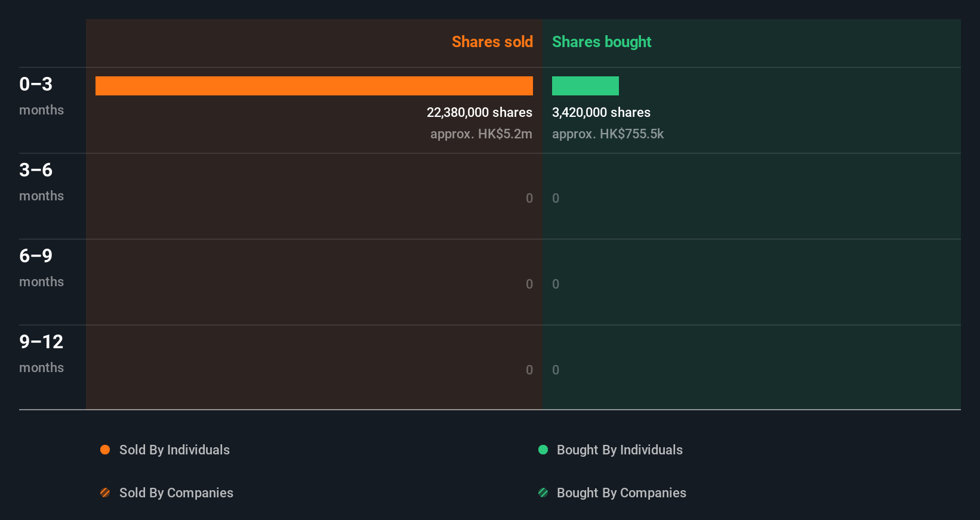The image size is (980, 520).
Task: Click the 22,380,000 shares value
Action: click(x=479, y=112)
